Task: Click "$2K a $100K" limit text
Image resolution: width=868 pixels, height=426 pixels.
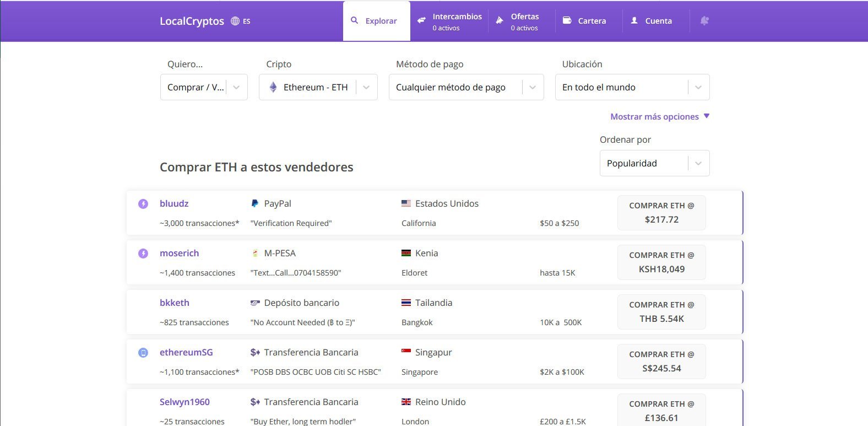Action: (562, 372)
